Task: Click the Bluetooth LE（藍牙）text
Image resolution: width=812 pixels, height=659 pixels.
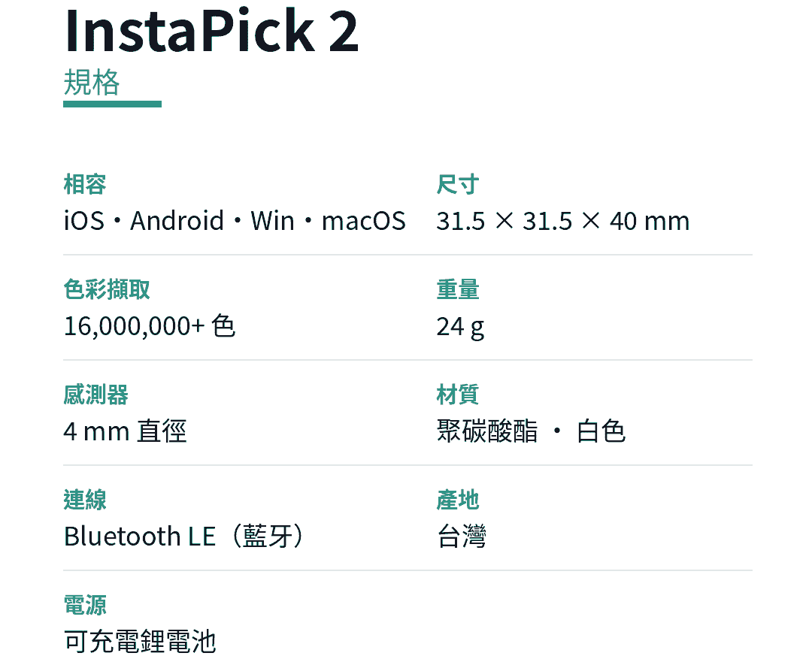Action: click(x=184, y=537)
